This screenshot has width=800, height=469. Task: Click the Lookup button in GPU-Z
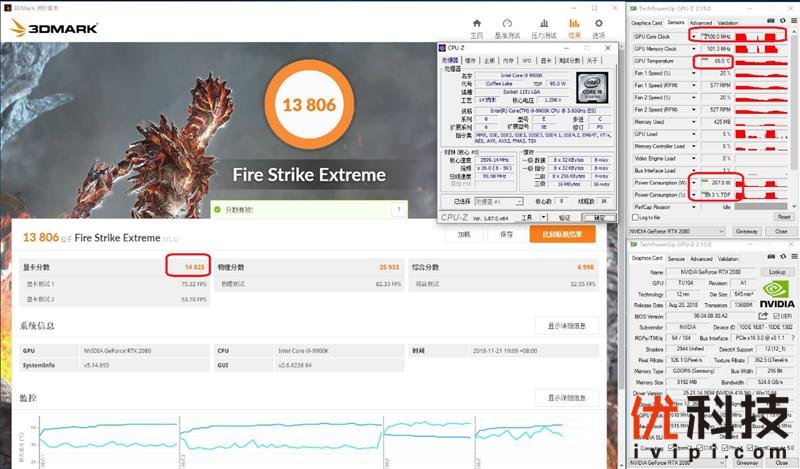(x=777, y=272)
